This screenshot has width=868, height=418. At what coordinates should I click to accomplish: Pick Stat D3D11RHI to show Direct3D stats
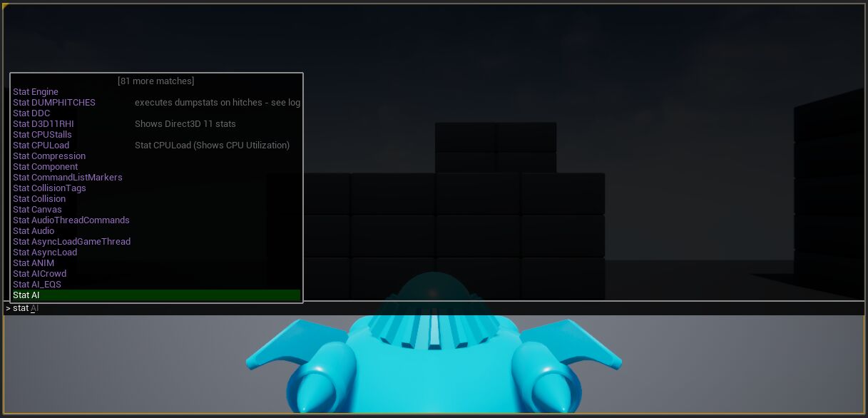[43, 123]
